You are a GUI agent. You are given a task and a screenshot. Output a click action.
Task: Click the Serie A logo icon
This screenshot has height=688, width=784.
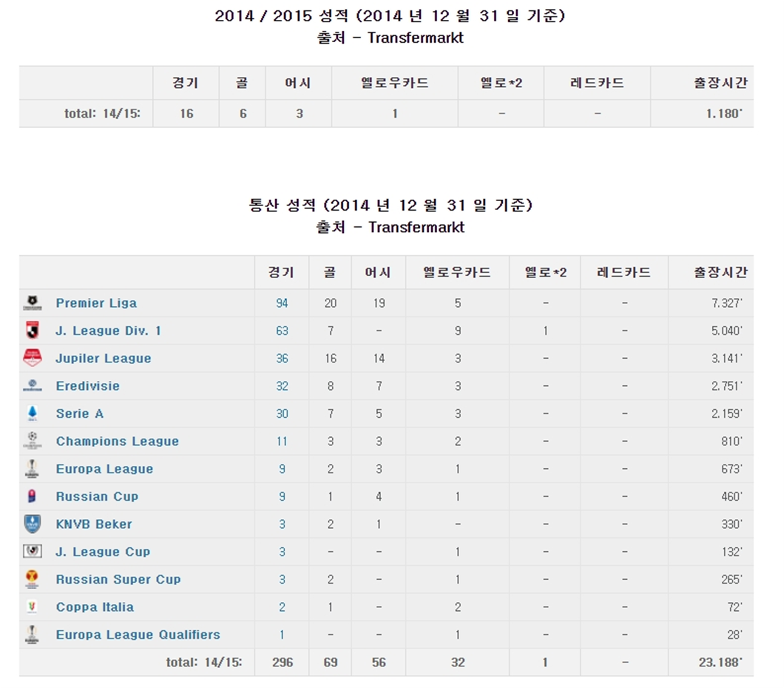tap(33, 414)
